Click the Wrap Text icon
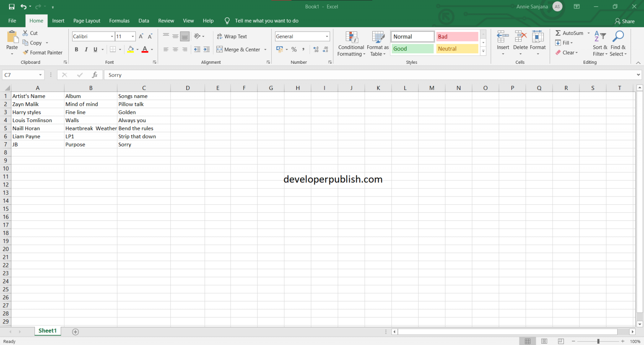Image resolution: width=644 pixels, height=345 pixels. (232, 36)
